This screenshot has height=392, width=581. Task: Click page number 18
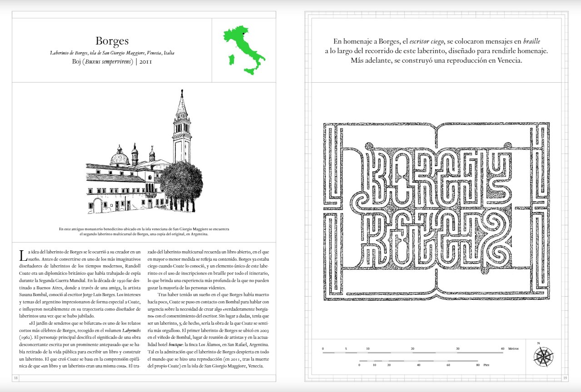click(16, 377)
